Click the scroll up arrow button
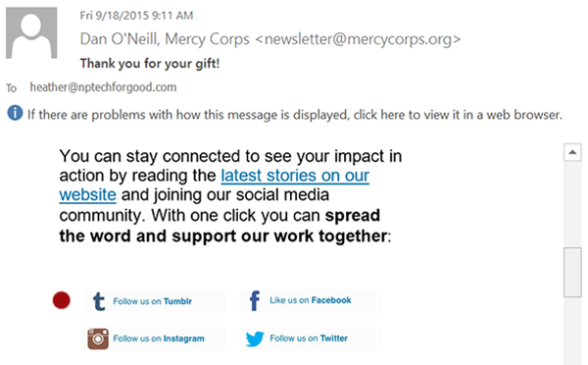 pyautogui.click(x=572, y=152)
